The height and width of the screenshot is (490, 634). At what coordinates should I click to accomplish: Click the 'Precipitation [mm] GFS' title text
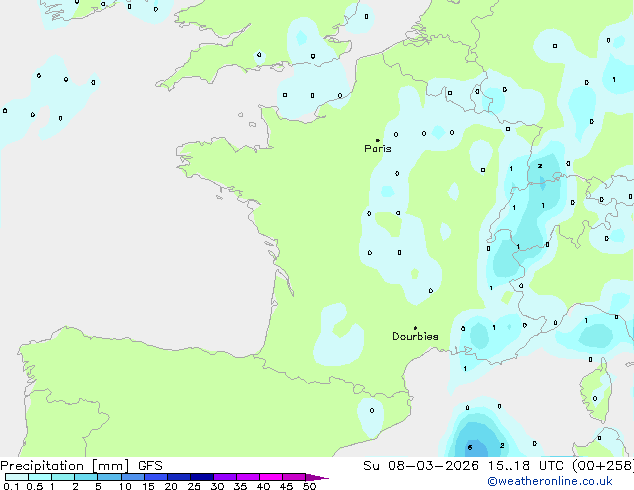tap(81, 466)
